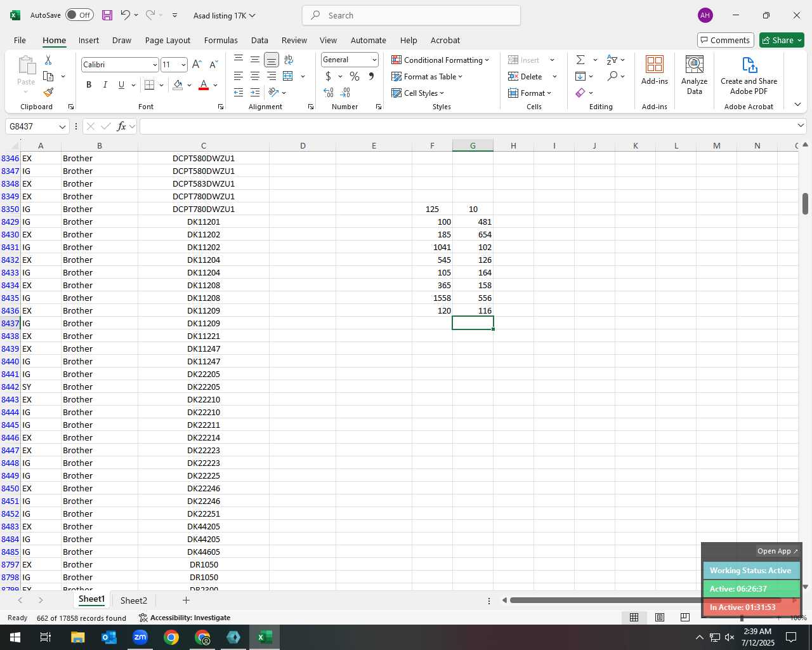Viewport: 812px width, 650px height.
Task: Click the Comments button
Action: pos(725,40)
